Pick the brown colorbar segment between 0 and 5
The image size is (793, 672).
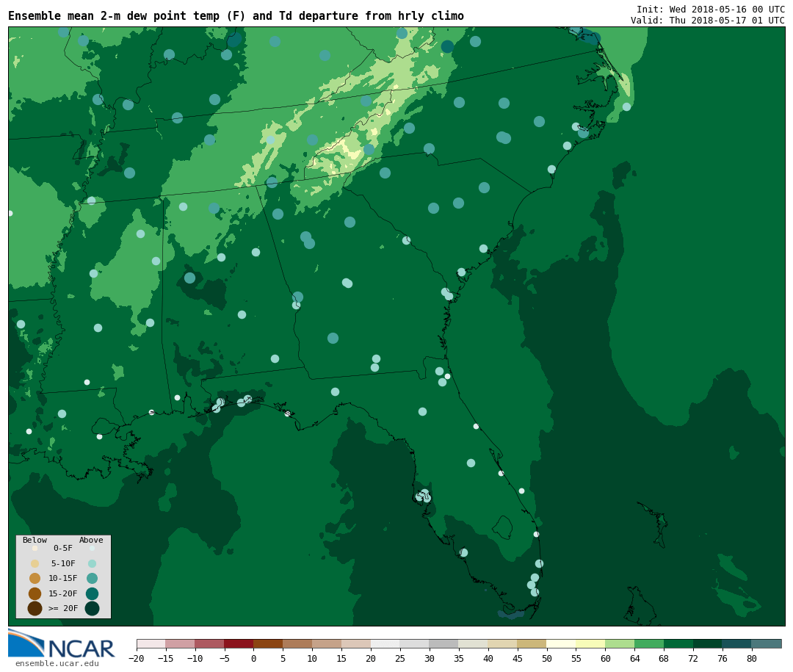tap(268, 644)
